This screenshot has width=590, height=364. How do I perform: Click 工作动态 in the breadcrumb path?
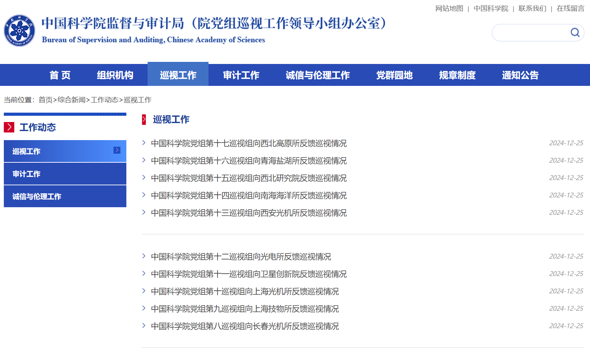104,100
